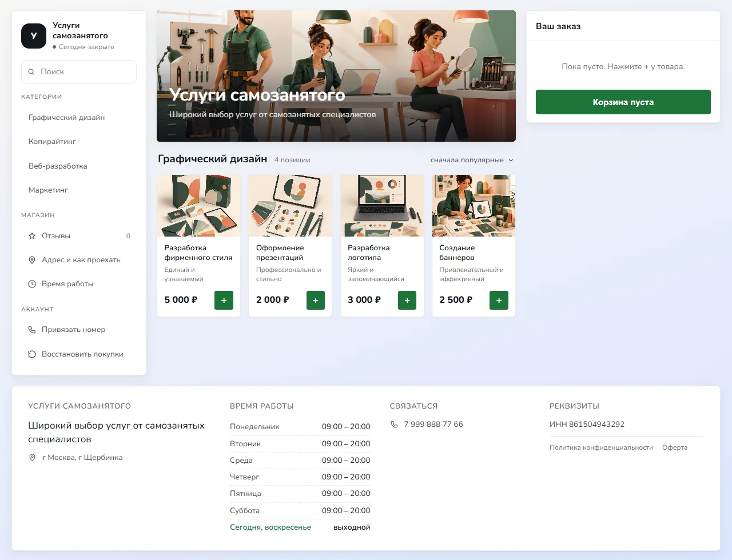The height and width of the screenshot is (560, 732).
Task: Go to the Маркетинг category
Action: [x=79, y=190]
